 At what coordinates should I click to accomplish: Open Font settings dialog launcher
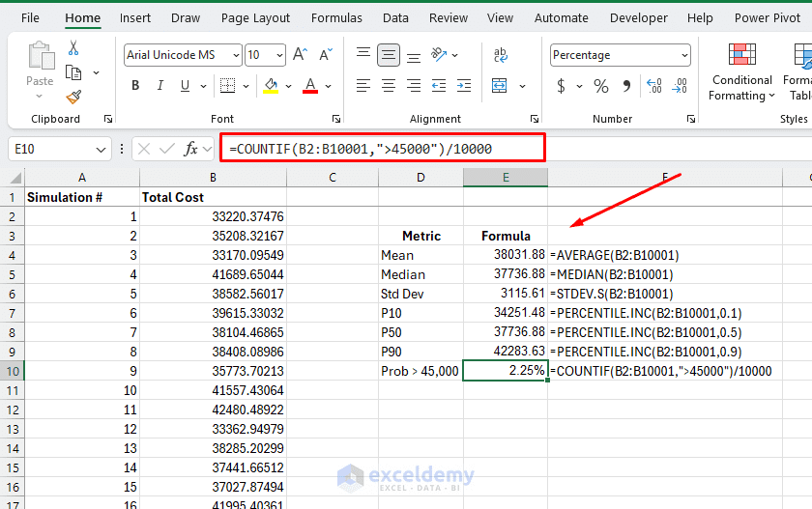(336, 119)
